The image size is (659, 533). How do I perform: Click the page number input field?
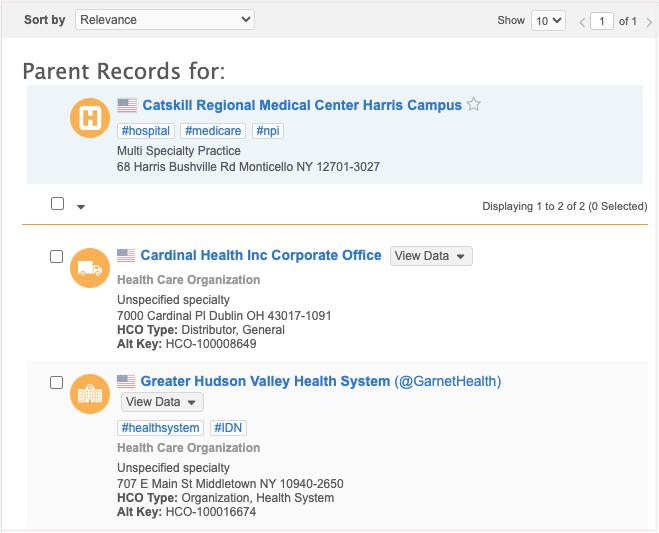point(601,21)
